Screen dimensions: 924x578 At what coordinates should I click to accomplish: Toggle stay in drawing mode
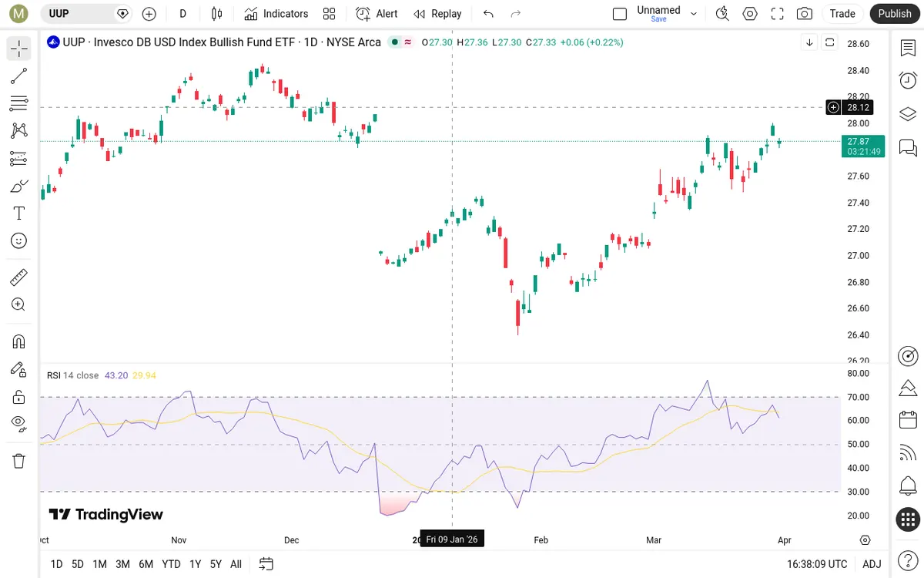[19, 369]
